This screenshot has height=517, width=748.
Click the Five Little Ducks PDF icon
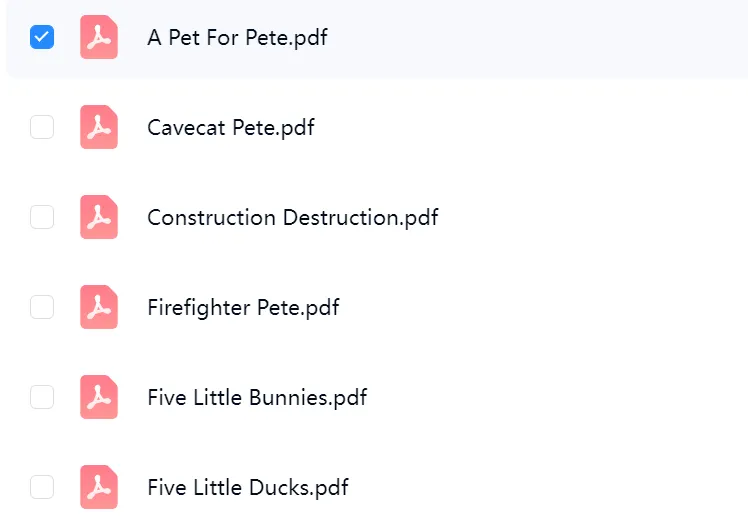[99, 488]
